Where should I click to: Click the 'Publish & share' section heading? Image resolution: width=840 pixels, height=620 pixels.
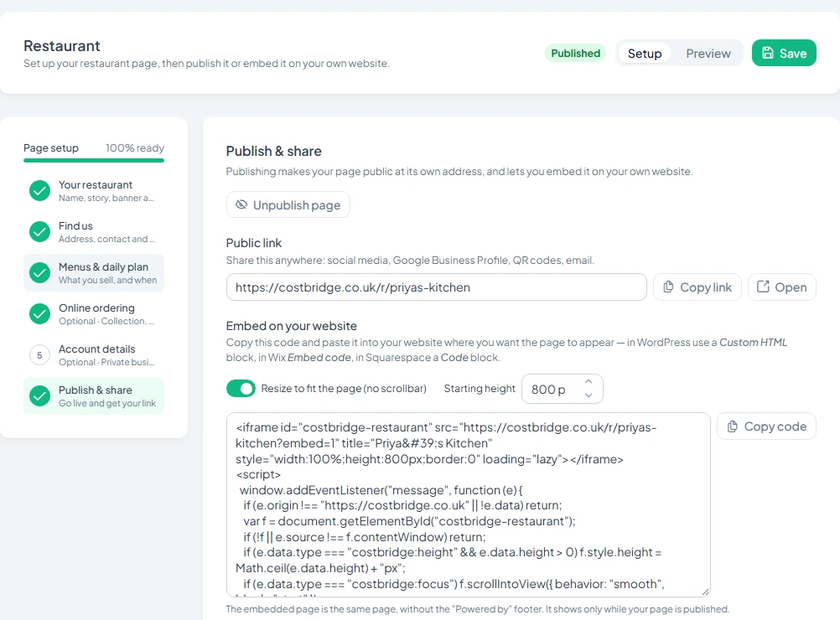(x=274, y=151)
